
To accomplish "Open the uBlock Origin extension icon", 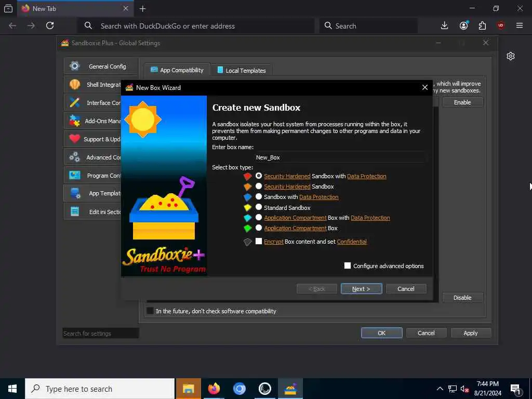I will [501, 25].
